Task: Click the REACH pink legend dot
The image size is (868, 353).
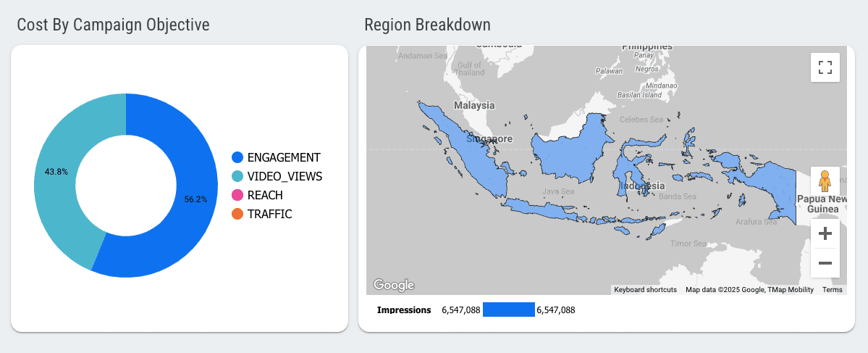Action: pyautogui.click(x=237, y=195)
